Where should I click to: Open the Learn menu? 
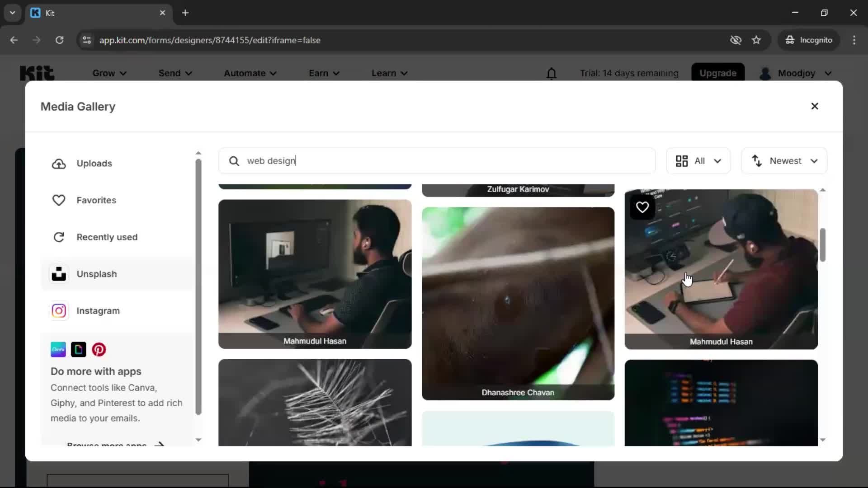pyautogui.click(x=389, y=73)
